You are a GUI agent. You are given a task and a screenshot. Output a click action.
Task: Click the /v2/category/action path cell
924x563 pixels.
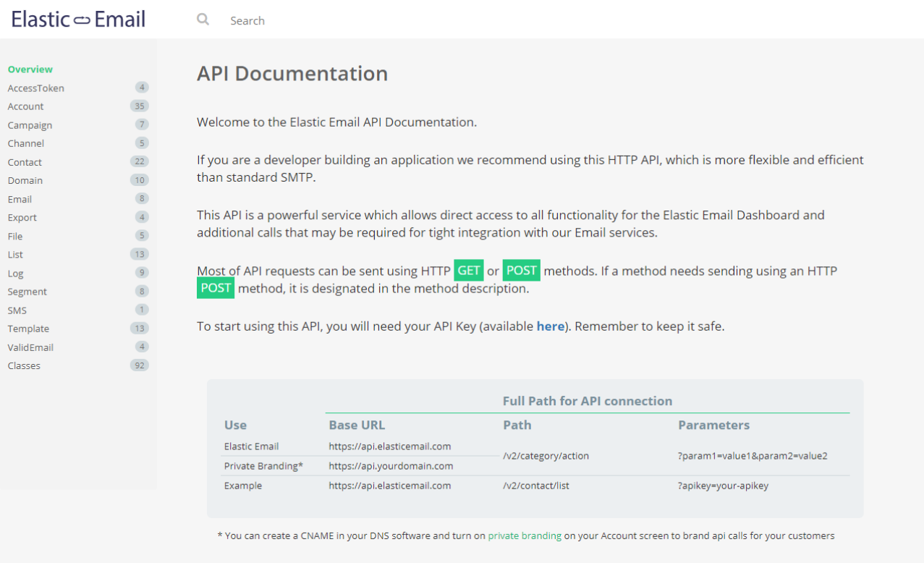pyautogui.click(x=546, y=456)
